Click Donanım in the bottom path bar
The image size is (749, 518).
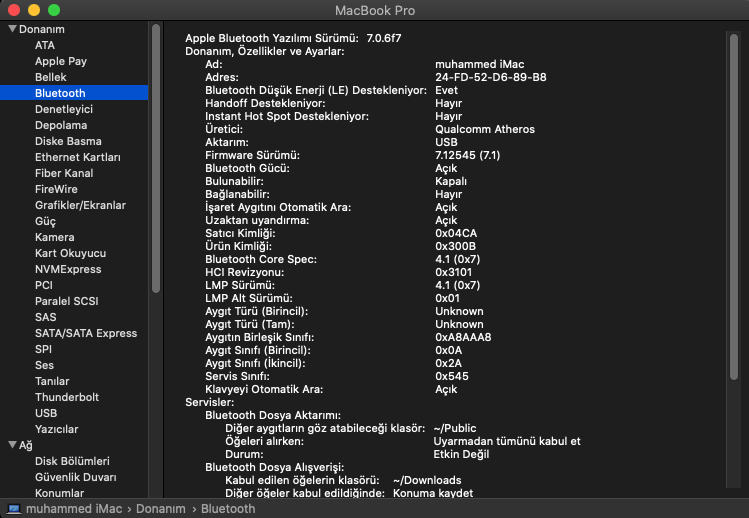pyautogui.click(x=159, y=508)
